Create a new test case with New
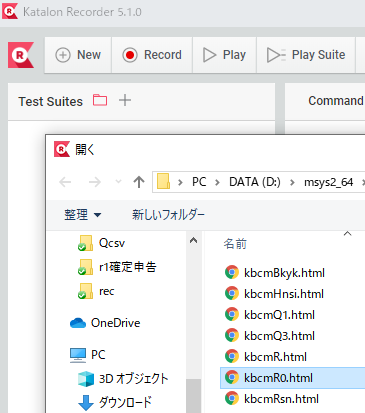The width and height of the screenshot is (365, 413). pyautogui.click(x=78, y=55)
